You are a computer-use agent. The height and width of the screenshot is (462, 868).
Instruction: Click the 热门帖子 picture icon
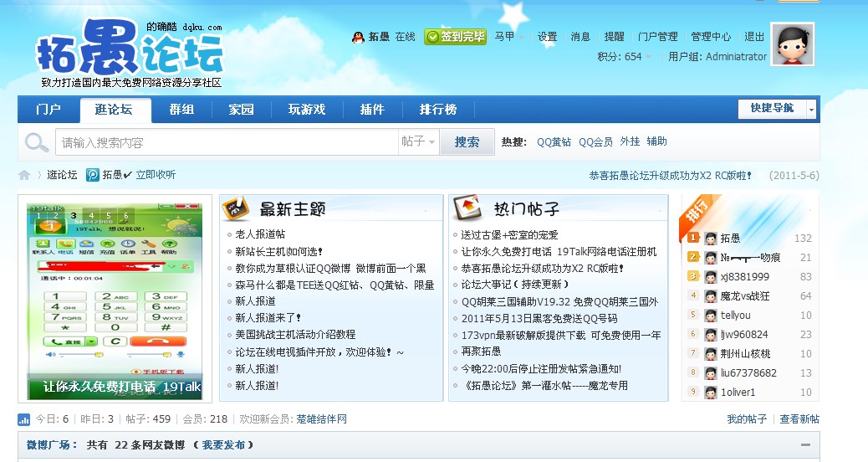coord(467,208)
